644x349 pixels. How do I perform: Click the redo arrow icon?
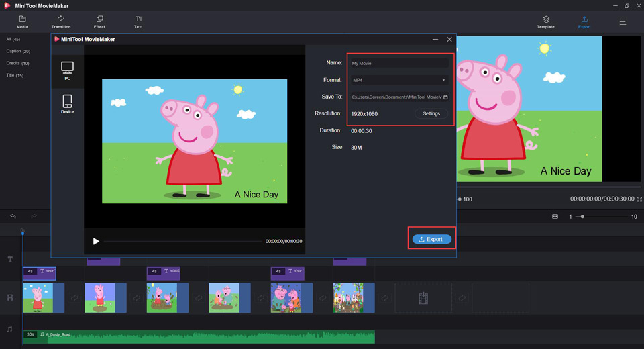(34, 216)
